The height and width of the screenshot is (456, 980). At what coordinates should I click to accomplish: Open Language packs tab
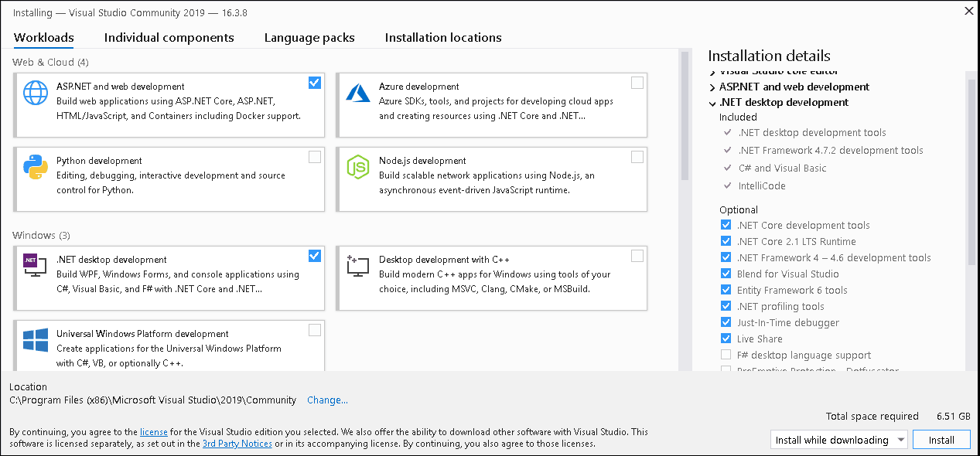pos(309,37)
